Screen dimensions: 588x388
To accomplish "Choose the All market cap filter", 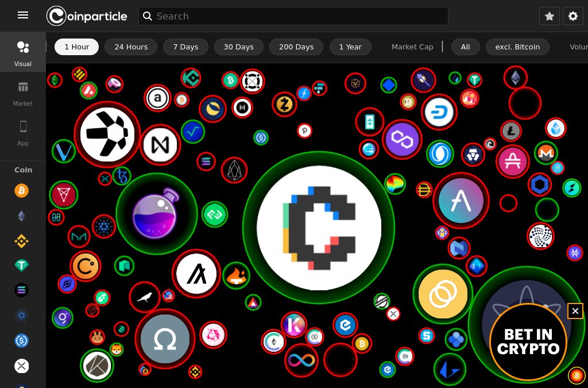I will point(465,47).
